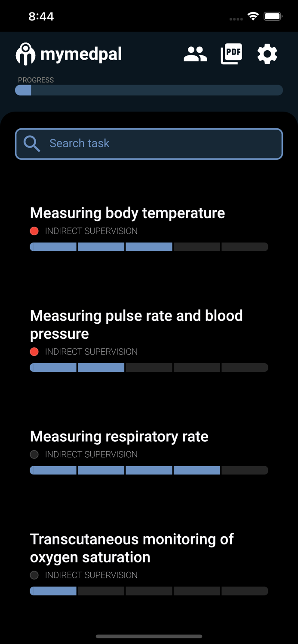Image resolution: width=298 pixels, height=644 pixels.
Task: Tap the clock showing 8:44
Action: (41, 16)
